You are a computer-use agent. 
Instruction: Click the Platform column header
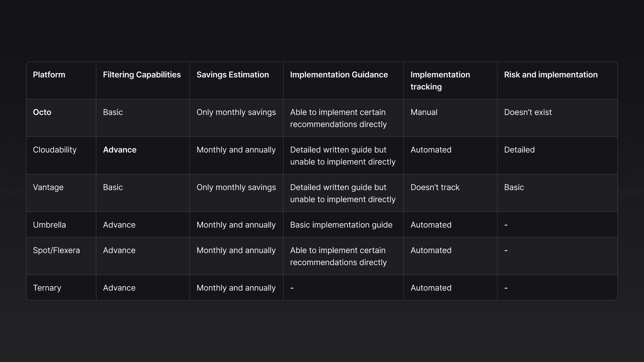click(x=49, y=75)
